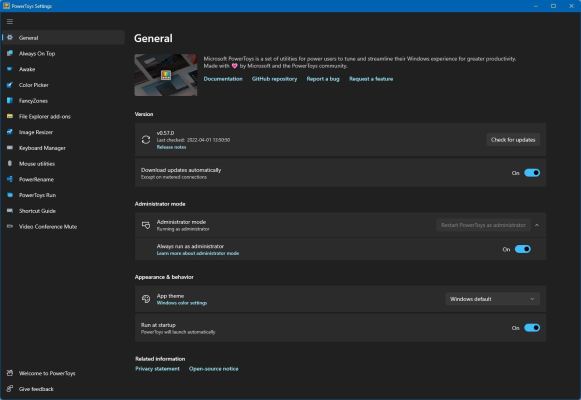Select General in the sidebar

point(63,37)
